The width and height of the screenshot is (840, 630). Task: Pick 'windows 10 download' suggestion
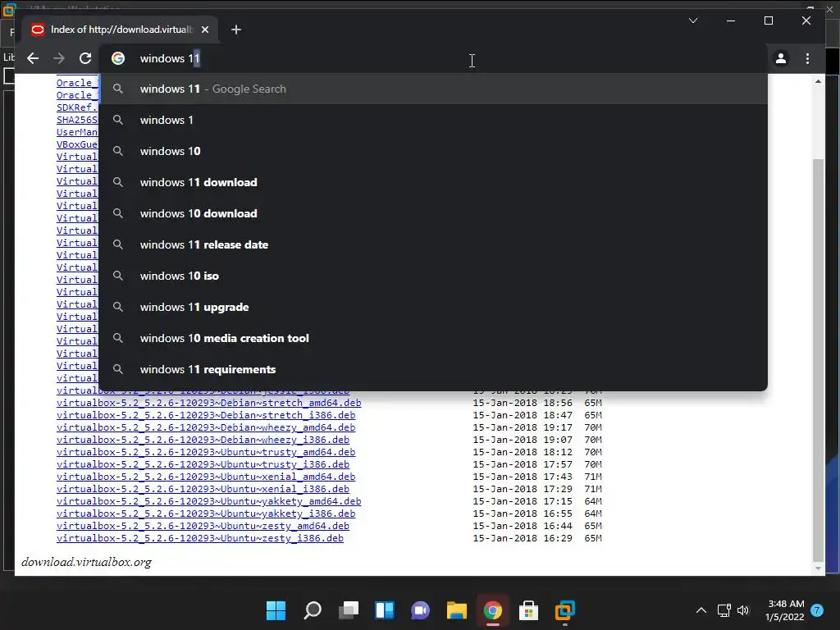(433, 213)
